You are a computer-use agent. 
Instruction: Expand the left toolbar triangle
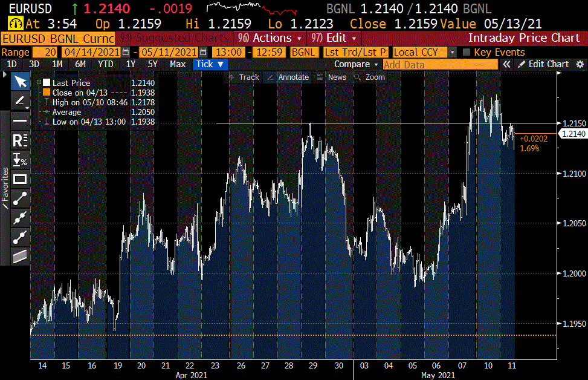[4, 74]
